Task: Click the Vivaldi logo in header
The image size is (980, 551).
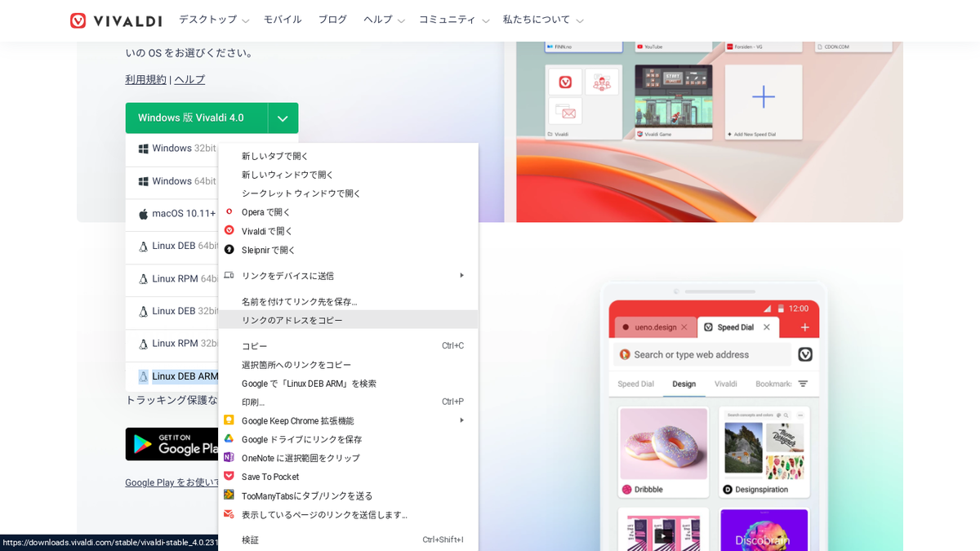Action: pyautogui.click(x=116, y=20)
